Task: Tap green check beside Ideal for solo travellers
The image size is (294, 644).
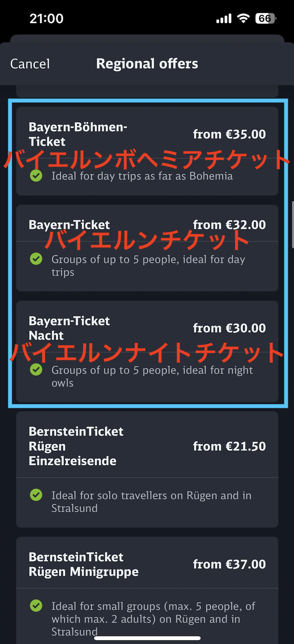Action: pyautogui.click(x=36, y=495)
